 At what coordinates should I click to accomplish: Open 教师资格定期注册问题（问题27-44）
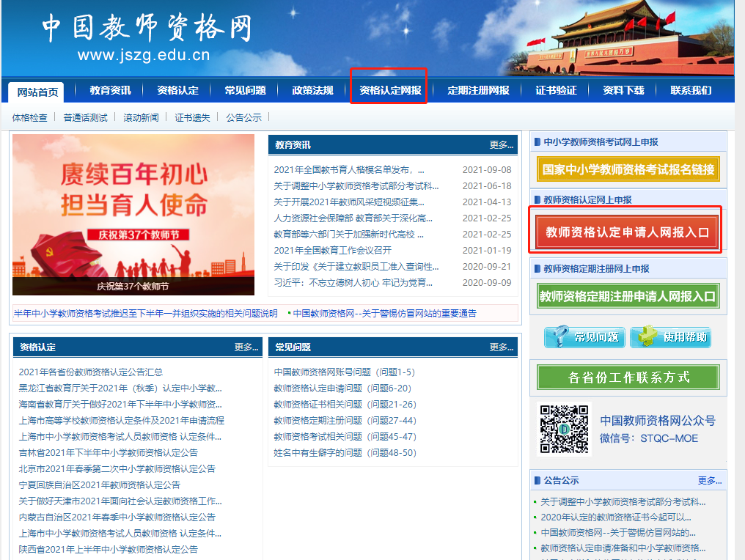(x=345, y=420)
